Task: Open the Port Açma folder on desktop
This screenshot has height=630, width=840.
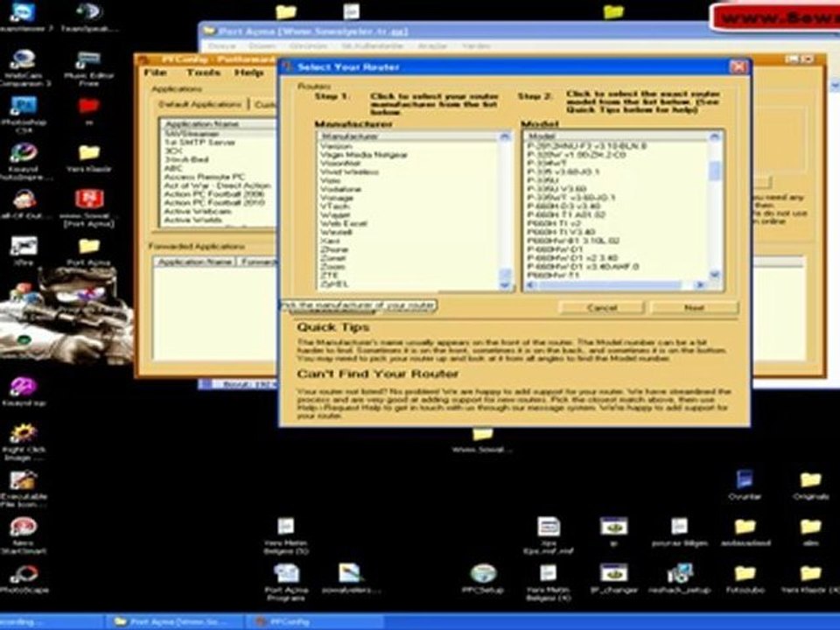Action: pos(89,252)
